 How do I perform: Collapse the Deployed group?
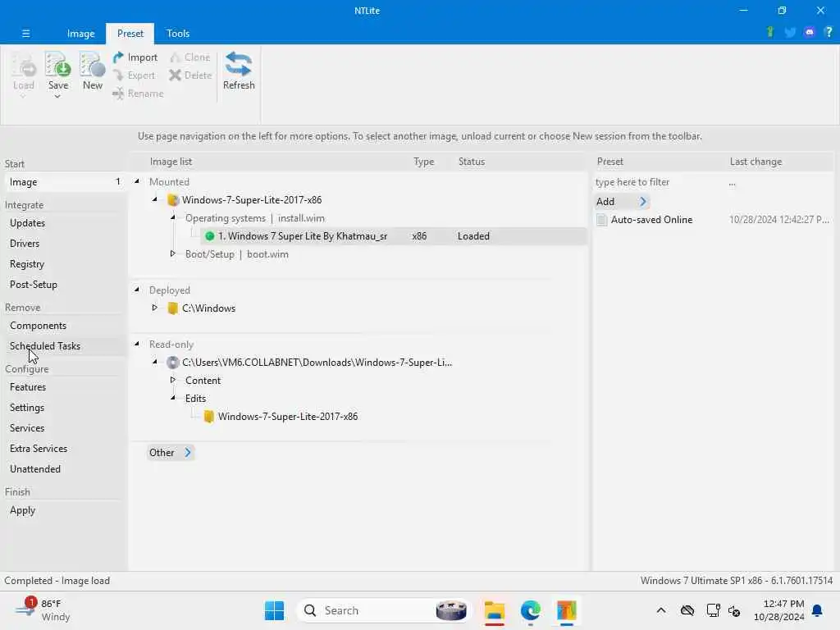(x=137, y=290)
